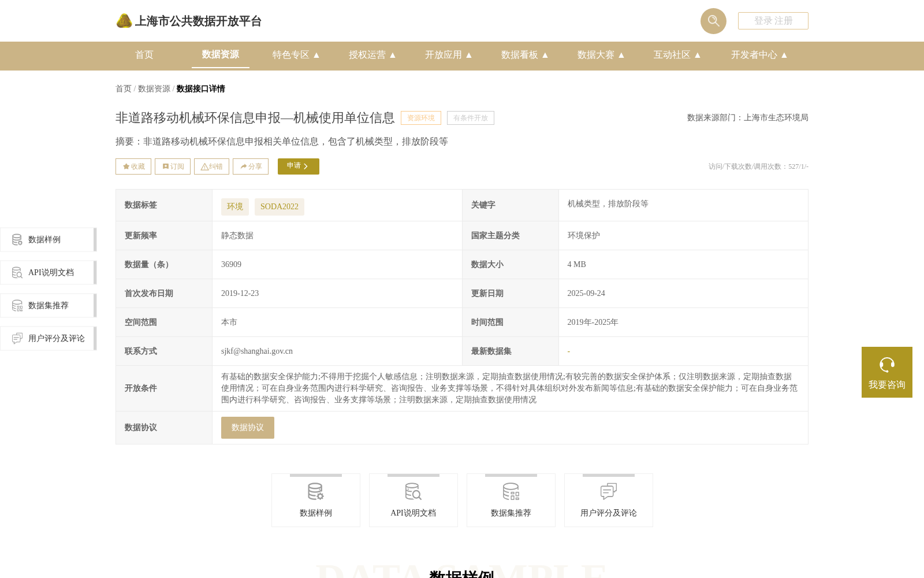Open the 数据协议 agreement button
This screenshot has height=578, width=924.
(248, 428)
